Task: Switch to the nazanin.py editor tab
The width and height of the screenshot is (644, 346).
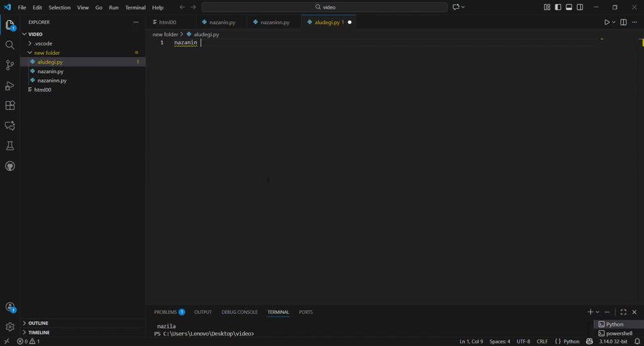Action: point(222,22)
